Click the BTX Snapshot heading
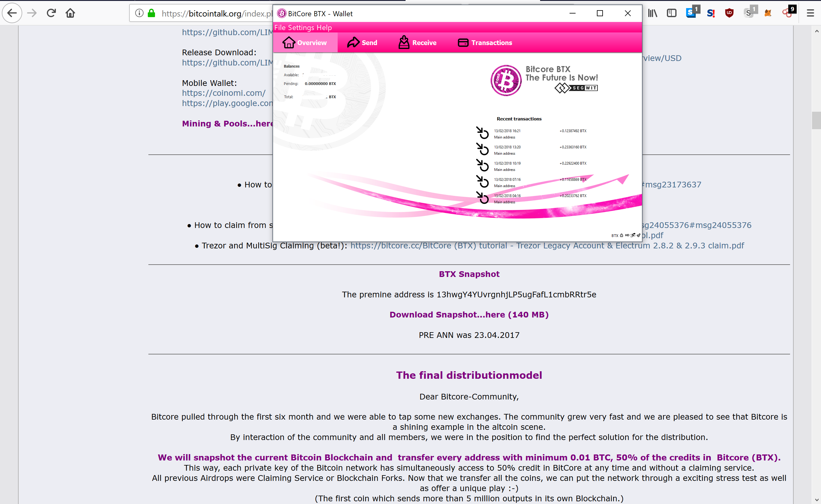The height and width of the screenshot is (504, 821). point(469,274)
